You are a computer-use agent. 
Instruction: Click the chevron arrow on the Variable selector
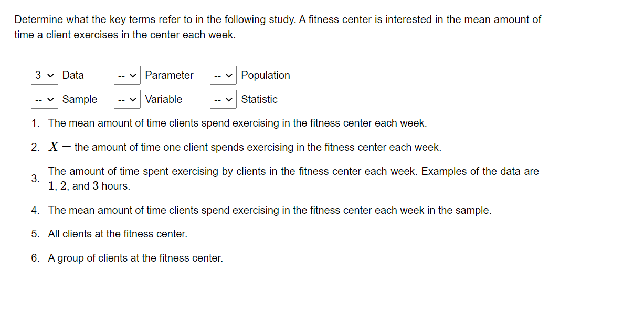tap(133, 99)
